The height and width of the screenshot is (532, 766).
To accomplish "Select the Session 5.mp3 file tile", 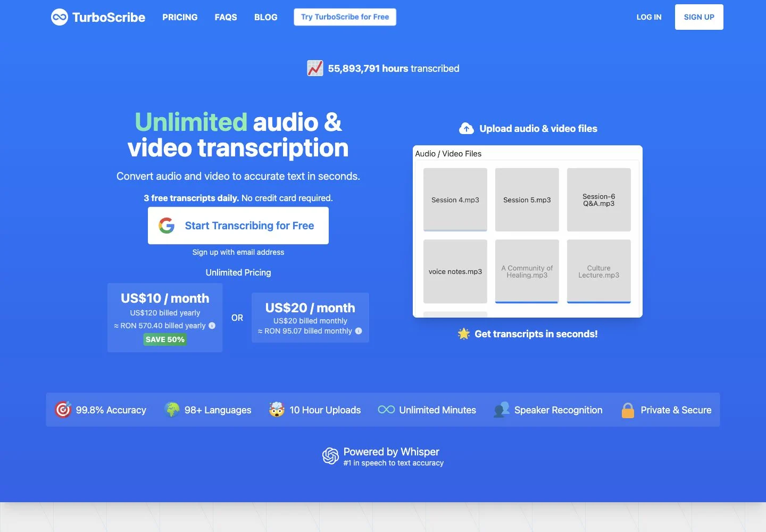I will click(527, 200).
